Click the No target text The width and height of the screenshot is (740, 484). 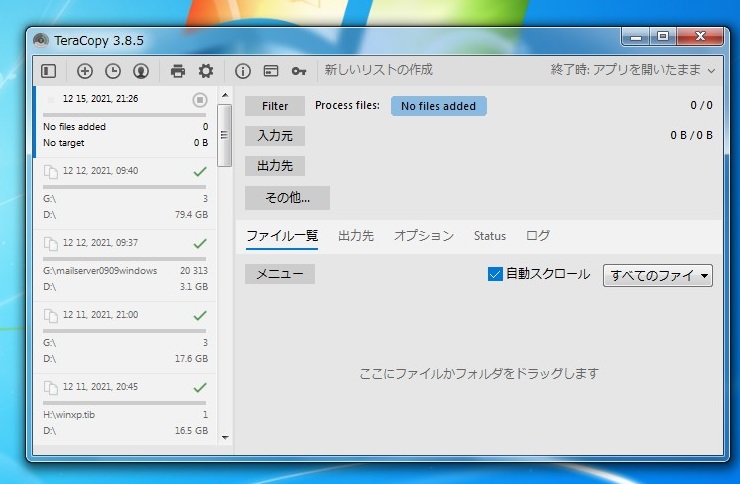(64, 142)
